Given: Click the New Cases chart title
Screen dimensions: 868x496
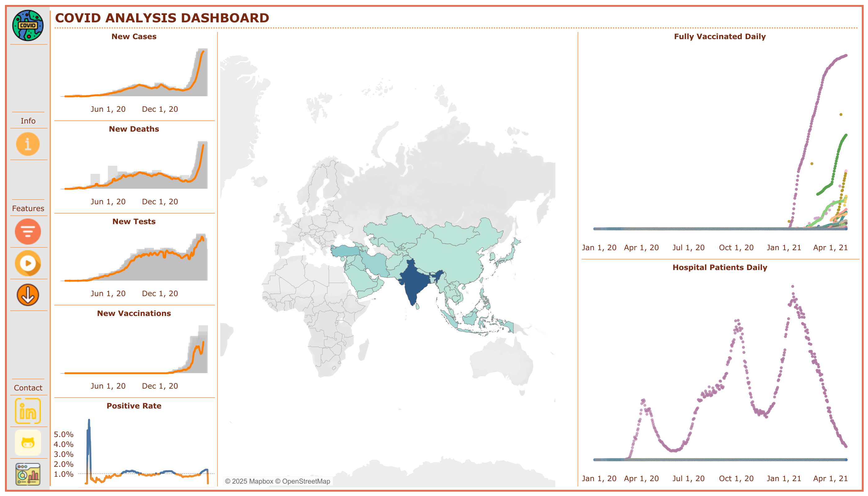Looking at the screenshot, I should tap(134, 36).
